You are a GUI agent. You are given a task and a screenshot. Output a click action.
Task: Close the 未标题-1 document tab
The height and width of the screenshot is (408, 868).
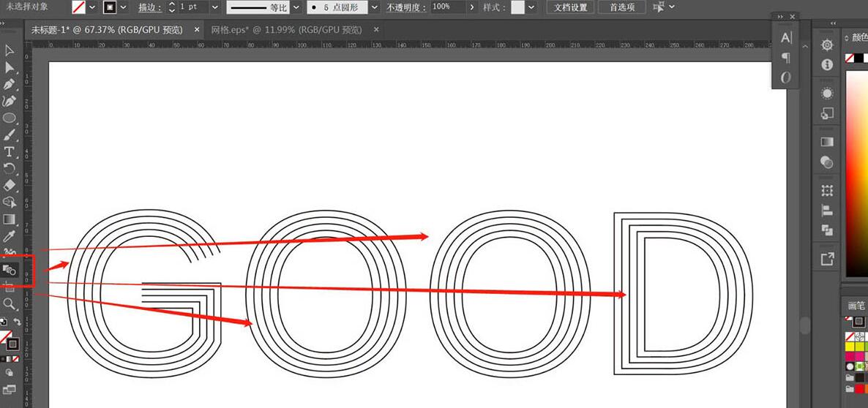coord(197,30)
